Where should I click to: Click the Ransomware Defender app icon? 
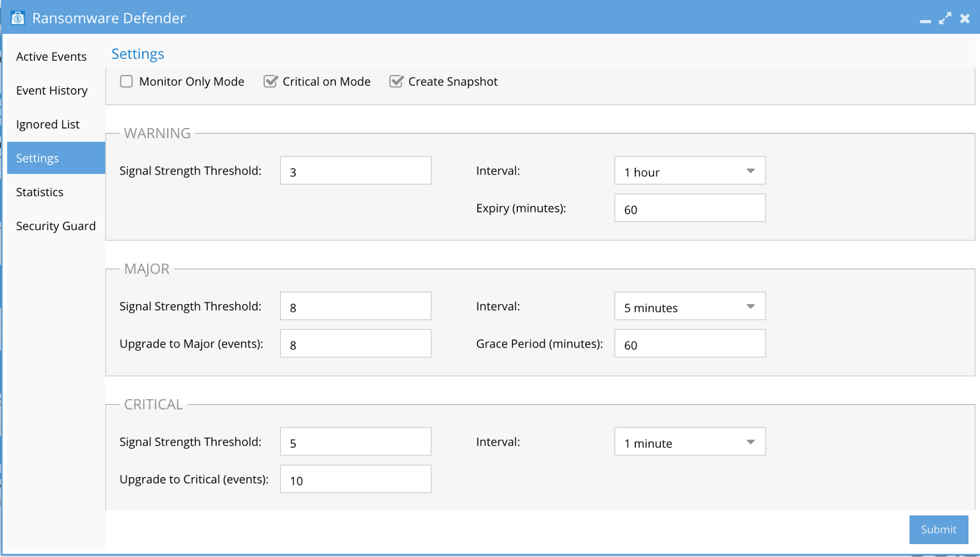coord(18,18)
